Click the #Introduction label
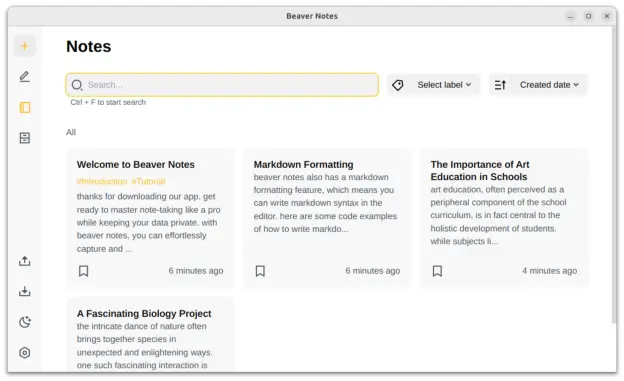Image resolution: width=624 pixels, height=381 pixels. tap(102, 181)
